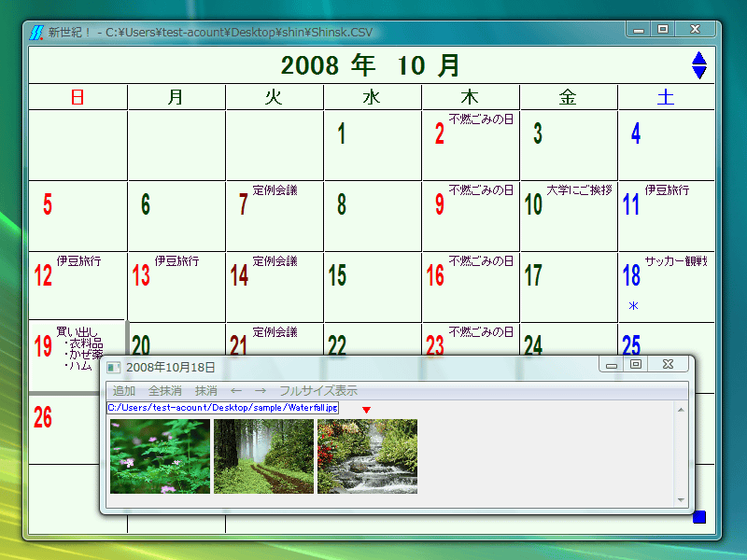747x560 pixels.
Task: Click the photo window's title bar icon
Action: tap(113, 367)
